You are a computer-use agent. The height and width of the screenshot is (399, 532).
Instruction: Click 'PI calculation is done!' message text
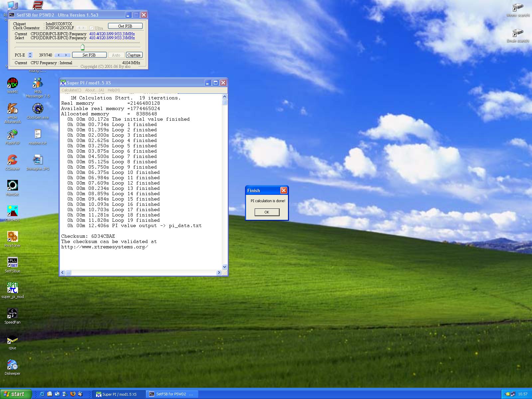click(268, 201)
